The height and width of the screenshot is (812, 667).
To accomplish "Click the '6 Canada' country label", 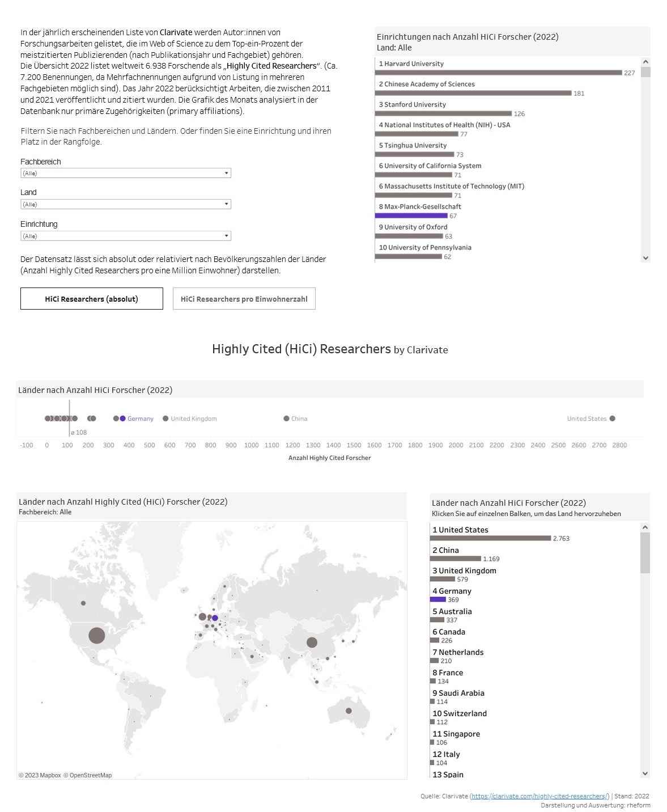I will click(449, 632).
